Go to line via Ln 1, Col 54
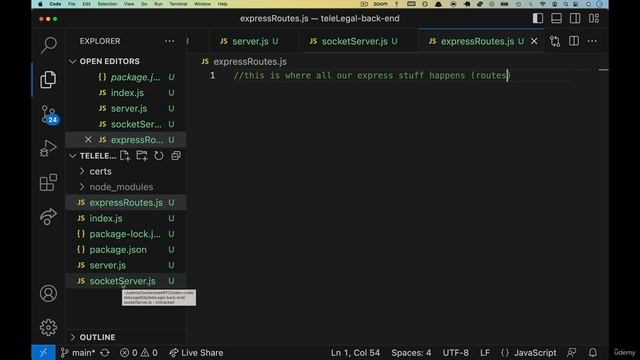Image resolution: width=640 pixels, height=360 pixels. [355, 353]
